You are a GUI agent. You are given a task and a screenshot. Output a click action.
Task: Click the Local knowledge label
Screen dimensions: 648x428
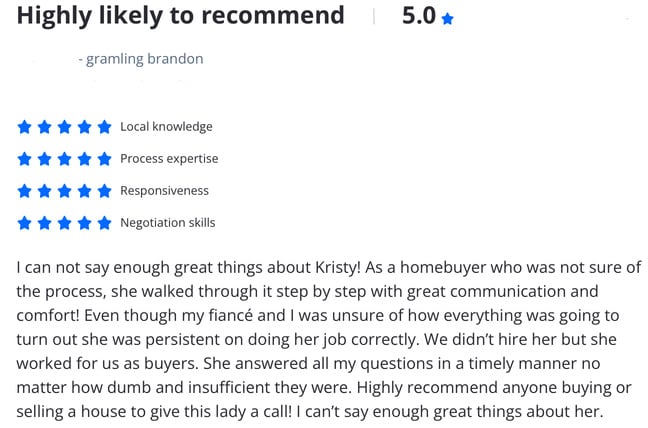166,127
